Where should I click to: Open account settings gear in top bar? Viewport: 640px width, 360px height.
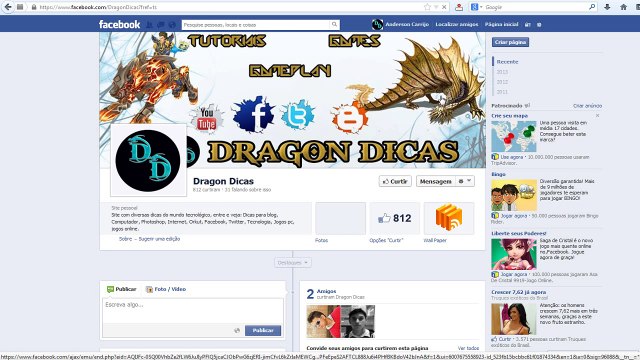(539, 25)
